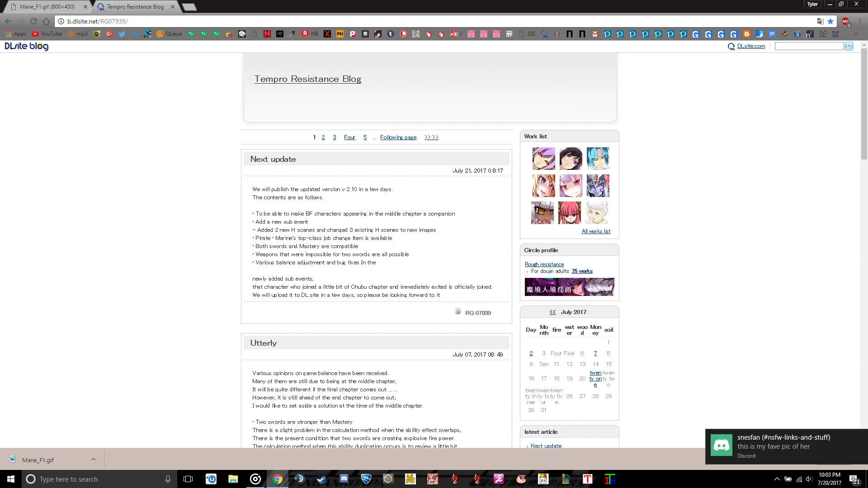This screenshot has height=488, width=868.
Task: Click the blog search magnifier button
Action: 849,46
